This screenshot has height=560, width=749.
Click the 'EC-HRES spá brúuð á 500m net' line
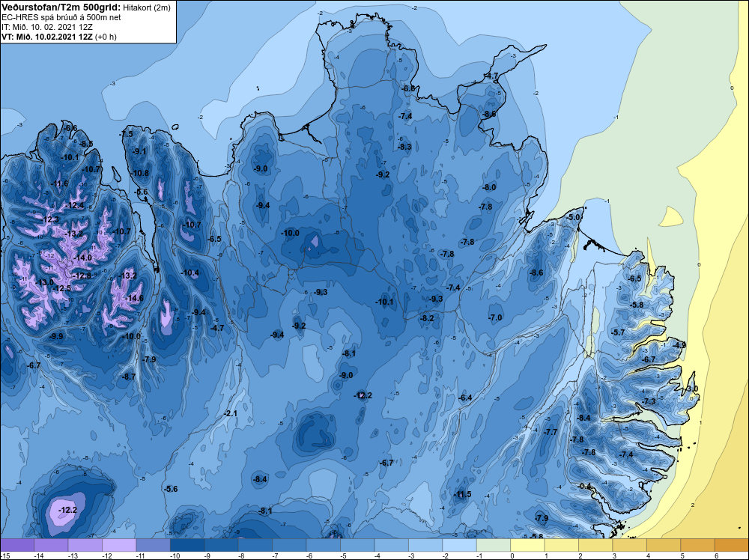coord(61,17)
